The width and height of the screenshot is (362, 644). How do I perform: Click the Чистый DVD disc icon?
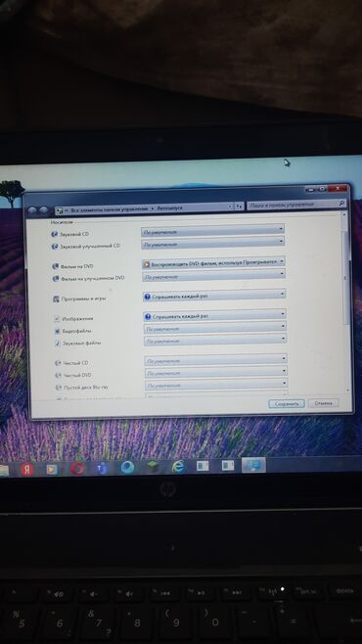pos(59,376)
